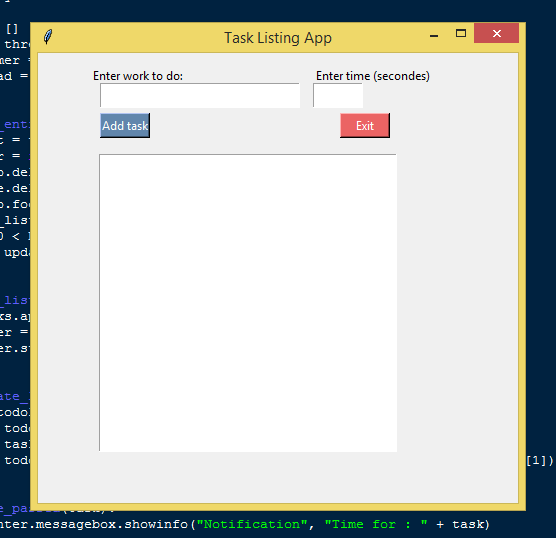Click messagebox.showinfo in the background code
Image resolution: width=556 pixels, height=538 pixels.
pos(112,524)
